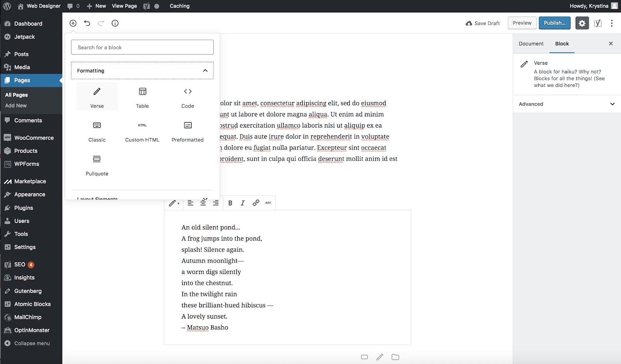Screen dimensions: 621x364
Task: Open Add New under Pages menu
Action: coord(16,105)
